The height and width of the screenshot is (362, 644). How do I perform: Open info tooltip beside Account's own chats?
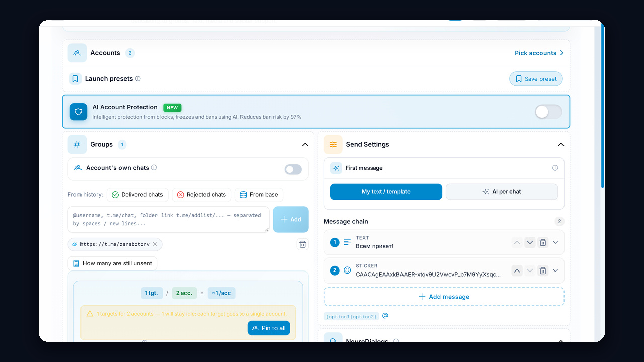click(154, 168)
